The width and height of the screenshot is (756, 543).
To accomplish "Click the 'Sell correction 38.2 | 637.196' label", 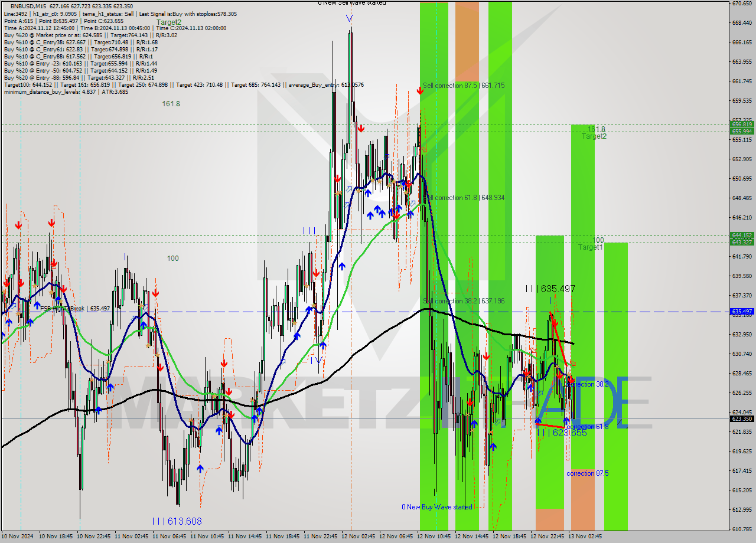I will coord(464,301).
